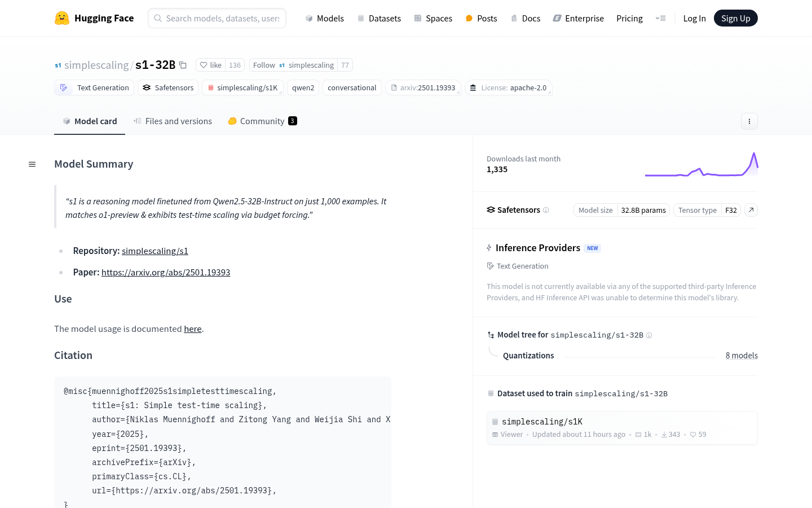
Task: Open the table of contents hamburger icon
Action: click(x=32, y=164)
